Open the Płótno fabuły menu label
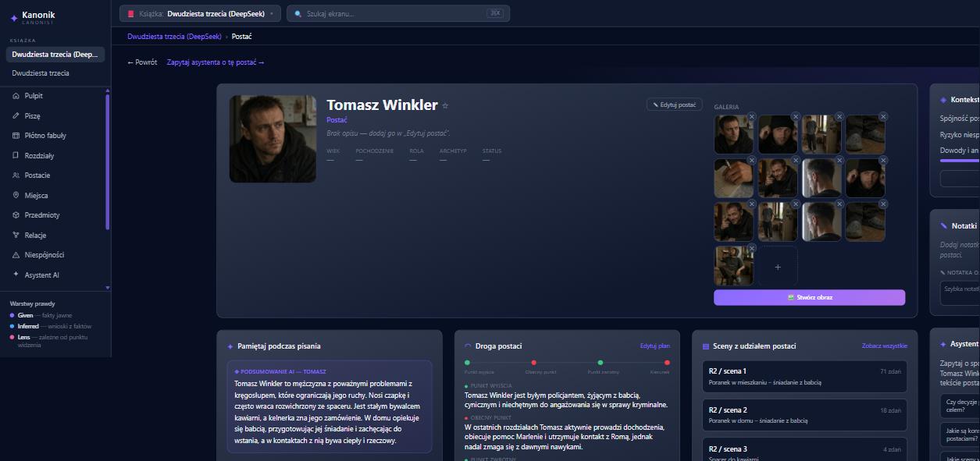The width and height of the screenshot is (980, 461). 45,136
